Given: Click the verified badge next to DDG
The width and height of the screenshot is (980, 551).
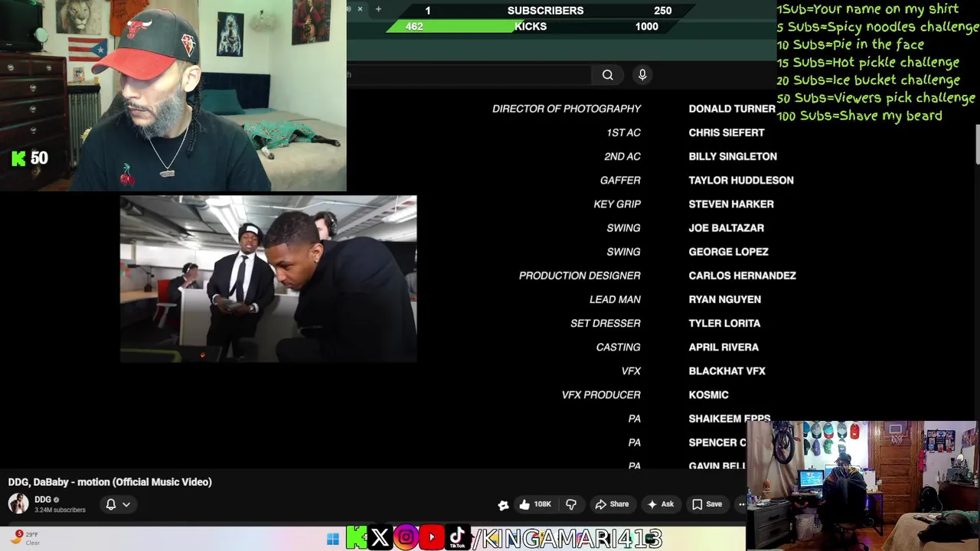Looking at the screenshot, I should 56,500.
